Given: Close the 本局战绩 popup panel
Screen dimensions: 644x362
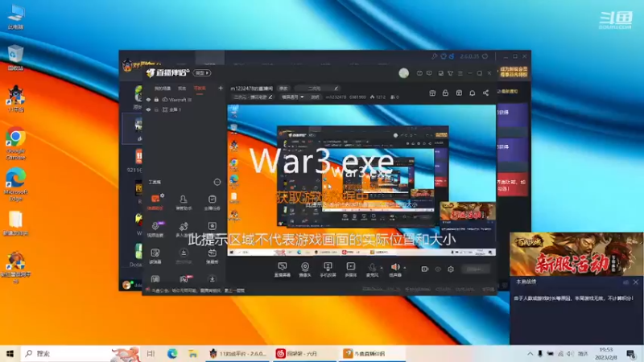Looking at the screenshot, I should tap(636, 282).
